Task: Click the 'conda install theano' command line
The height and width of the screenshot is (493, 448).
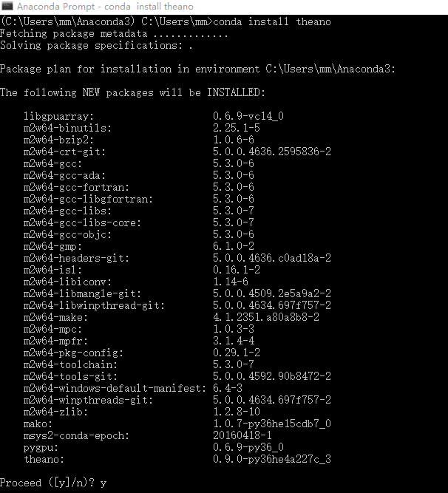Action: pos(166,21)
